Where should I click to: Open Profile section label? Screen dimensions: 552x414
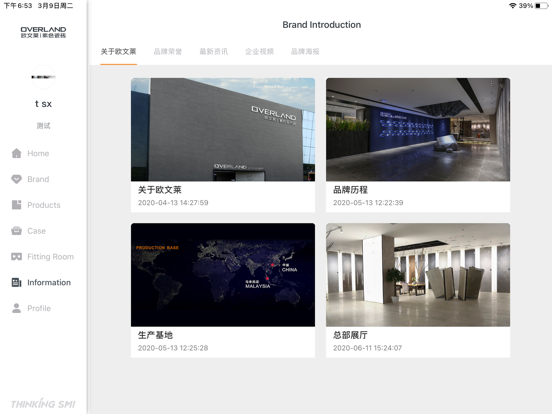click(39, 308)
